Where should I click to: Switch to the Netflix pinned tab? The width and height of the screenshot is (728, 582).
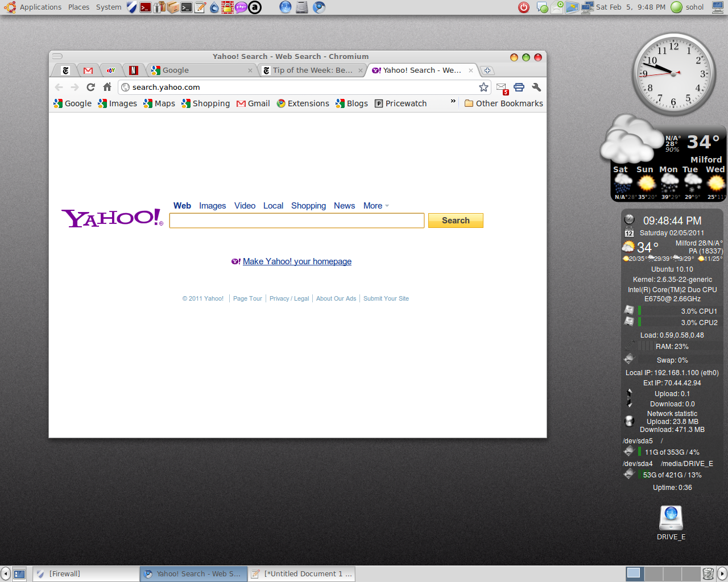[134, 70]
